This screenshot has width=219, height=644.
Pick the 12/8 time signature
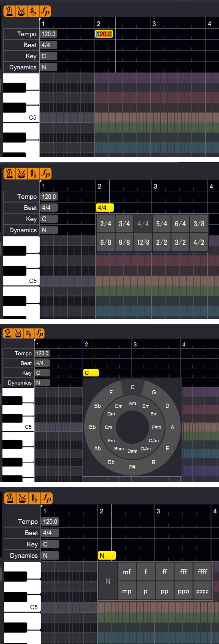point(143,242)
